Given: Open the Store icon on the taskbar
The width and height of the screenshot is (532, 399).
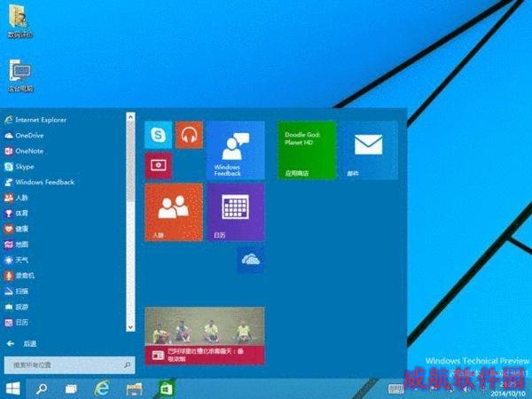Looking at the screenshot, I should (166, 388).
